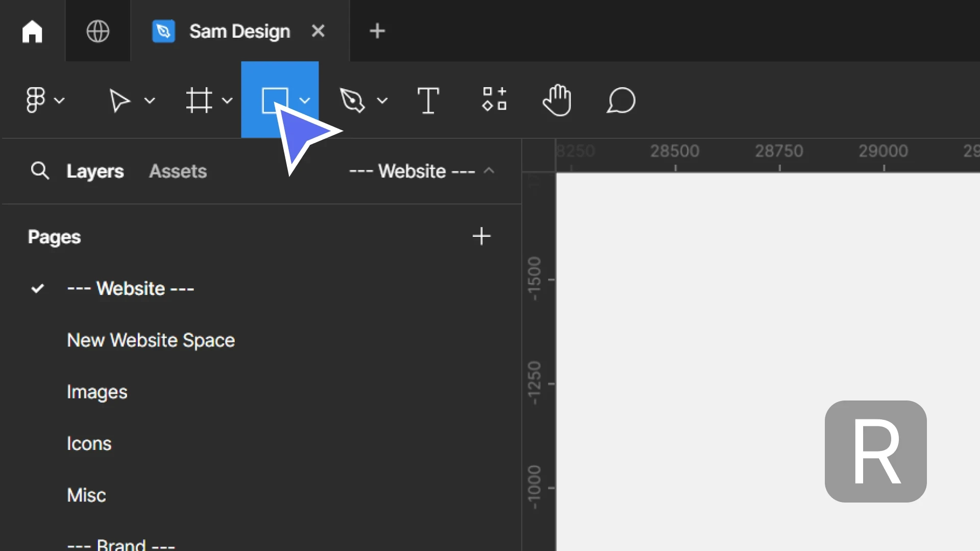The image size is (980, 551).
Task: Click the main home icon
Action: 32,31
